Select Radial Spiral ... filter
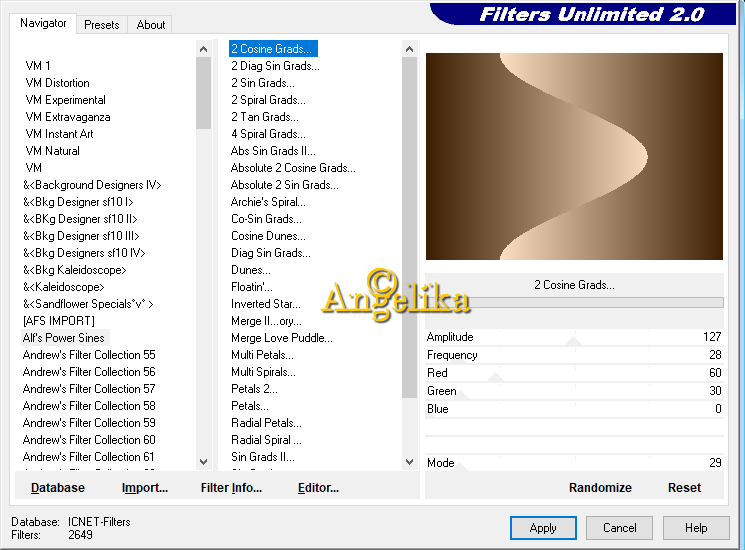 [266, 440]
